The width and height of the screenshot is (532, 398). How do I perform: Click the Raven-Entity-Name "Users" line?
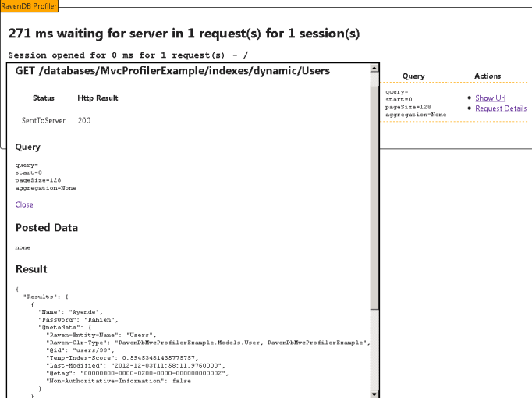101,335
